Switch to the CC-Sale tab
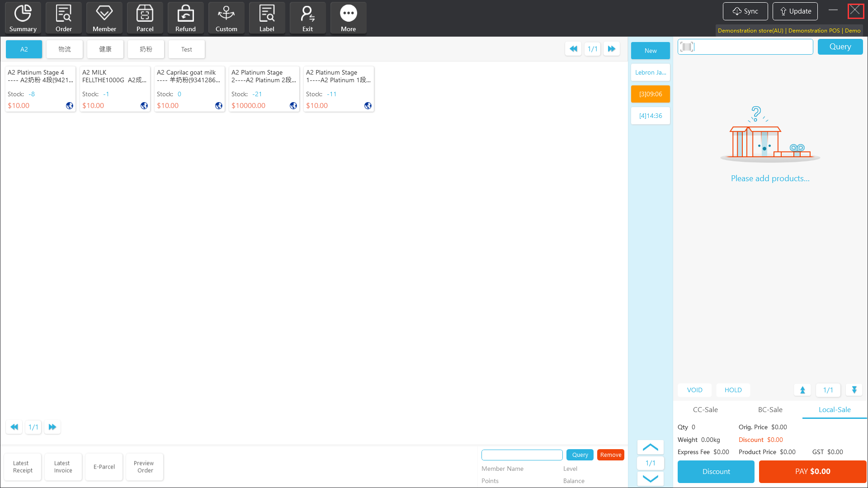868x488 pixels. pos(705,409)
